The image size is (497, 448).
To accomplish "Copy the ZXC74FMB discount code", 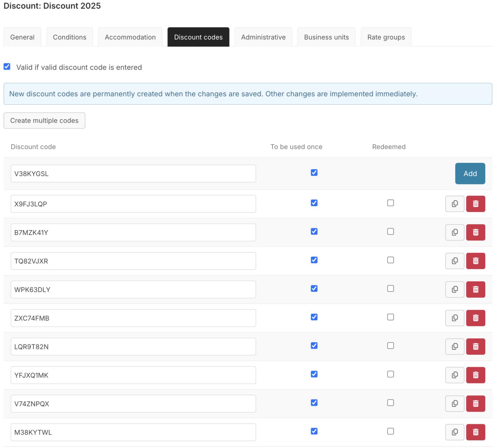I will (455, 318).
